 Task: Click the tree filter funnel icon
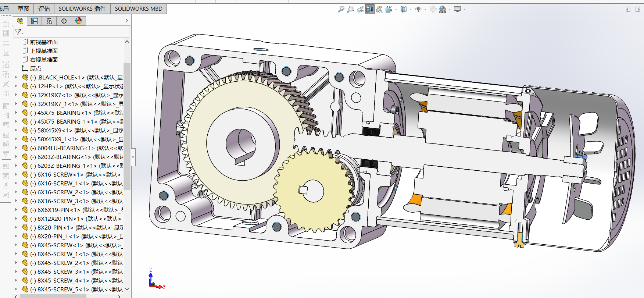(x=18, y=32)
